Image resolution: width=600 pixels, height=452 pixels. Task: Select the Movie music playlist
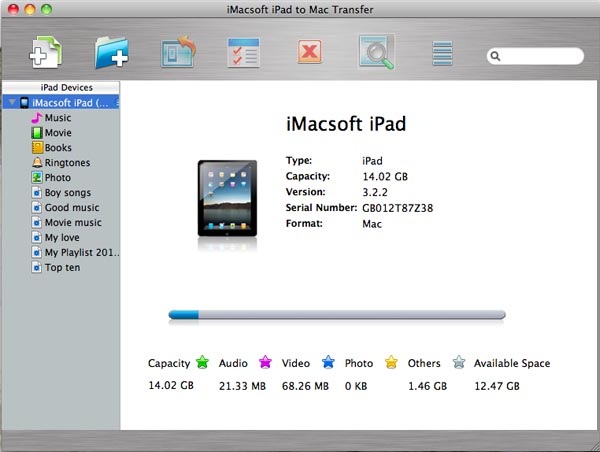(x=73, y=222)
